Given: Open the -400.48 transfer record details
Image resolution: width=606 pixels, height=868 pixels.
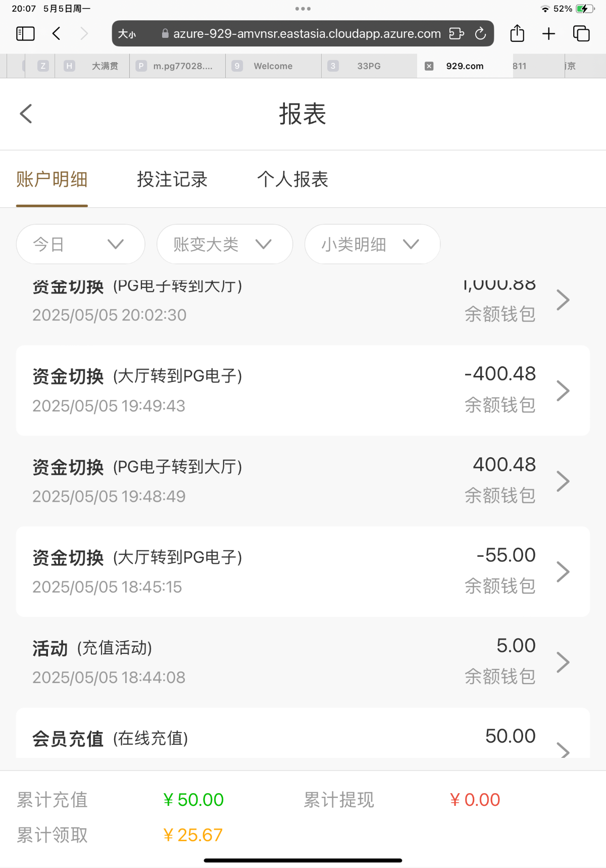Looking at the screenshot, I should point(303,391).
